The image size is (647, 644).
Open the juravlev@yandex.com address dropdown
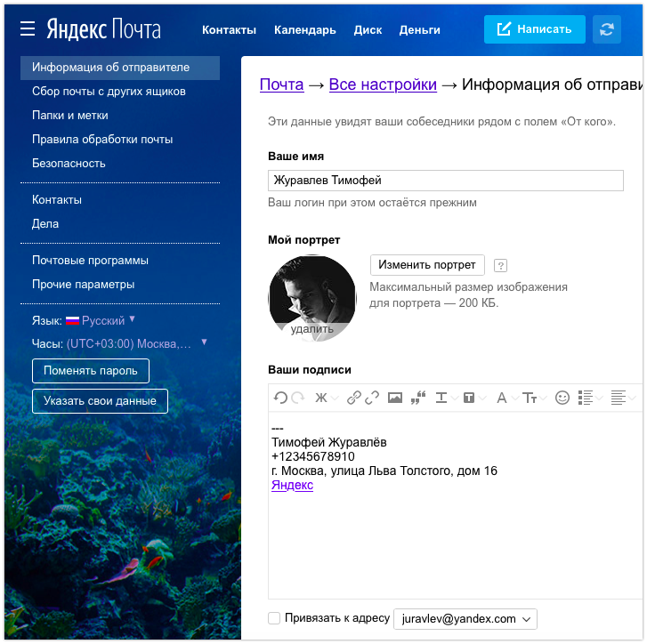465,618
